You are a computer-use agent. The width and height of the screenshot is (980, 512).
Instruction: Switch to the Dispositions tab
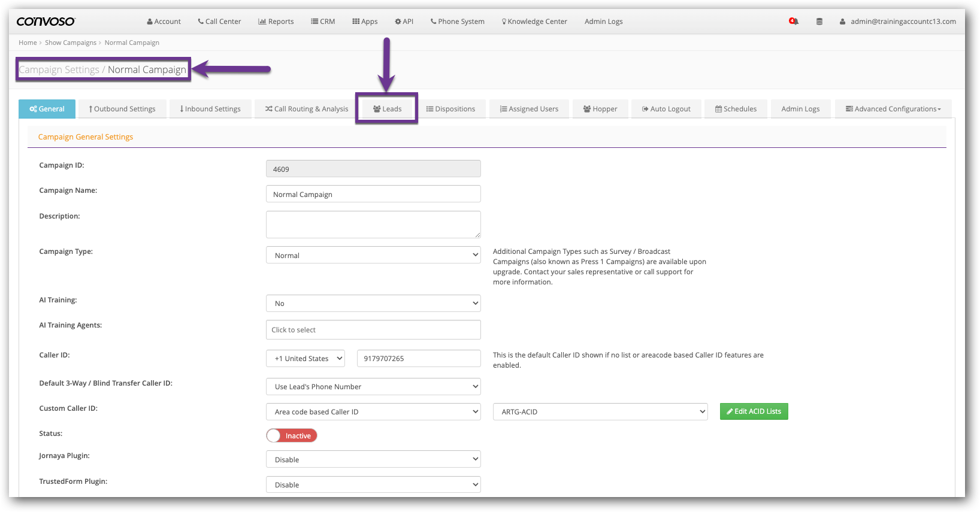point(451,109)
